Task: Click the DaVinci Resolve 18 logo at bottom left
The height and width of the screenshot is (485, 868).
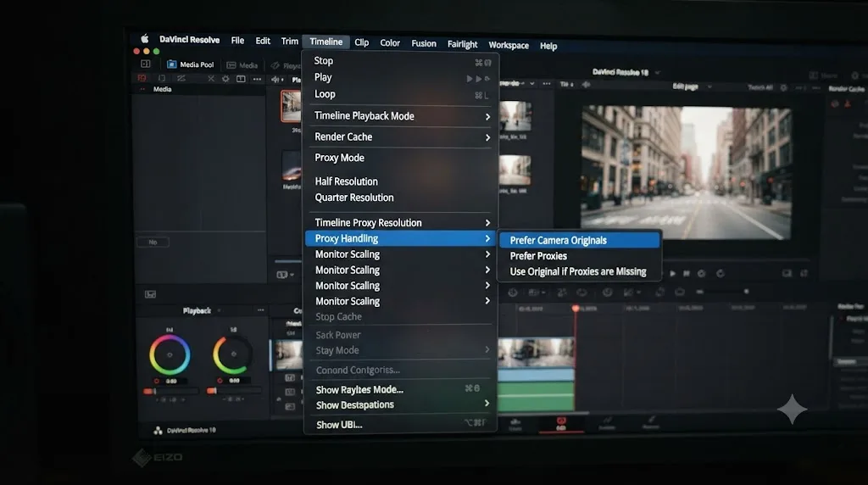Action: (x=158, y=430)
